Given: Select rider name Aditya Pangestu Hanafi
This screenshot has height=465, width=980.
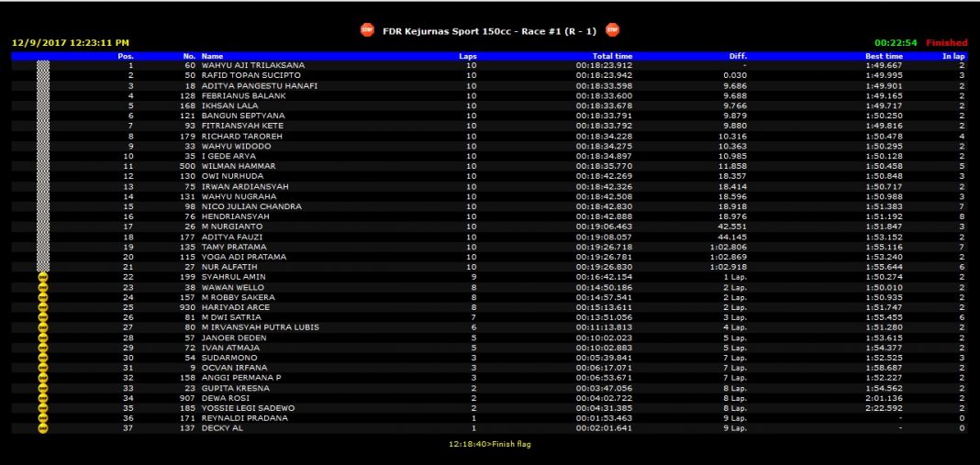Looking at the screenshot, I should [x=260, y=86].
